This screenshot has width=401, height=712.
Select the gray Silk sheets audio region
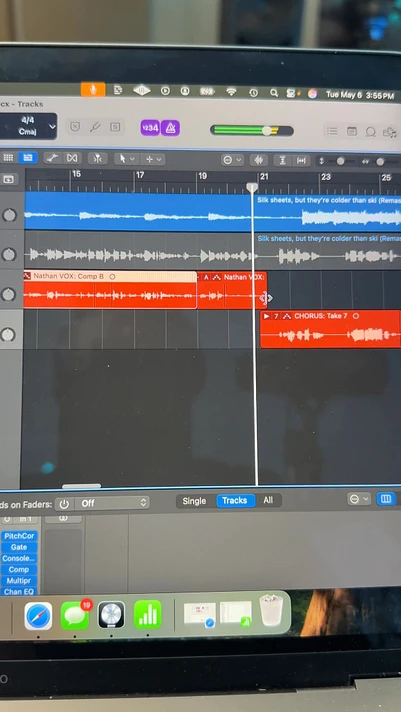click(x=213, y=252)
